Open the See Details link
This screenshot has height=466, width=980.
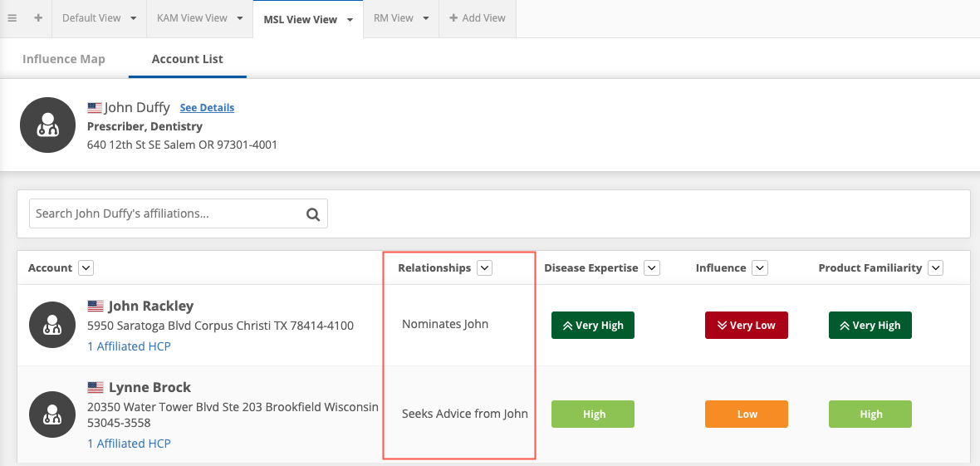(x=207, y=108)
